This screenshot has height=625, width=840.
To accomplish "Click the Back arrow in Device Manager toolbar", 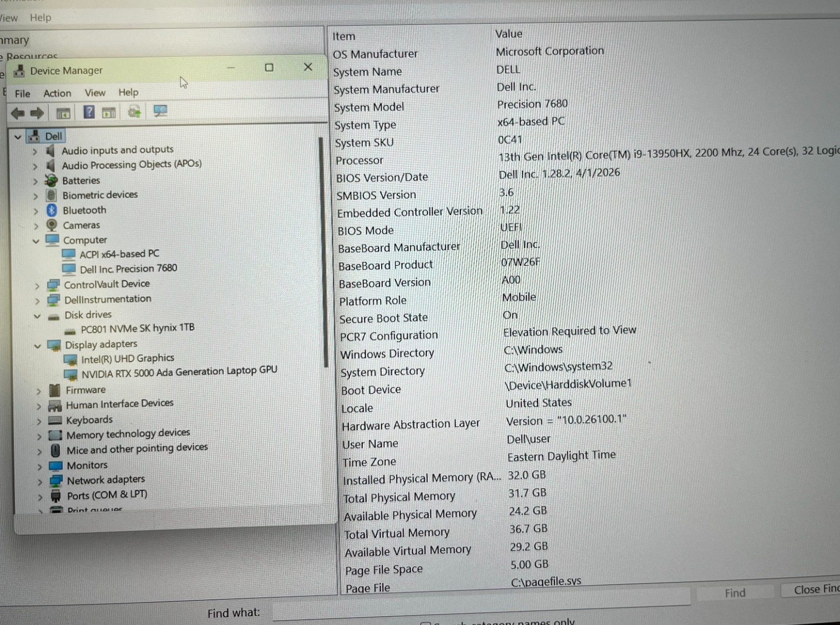I will coord(18,113).
